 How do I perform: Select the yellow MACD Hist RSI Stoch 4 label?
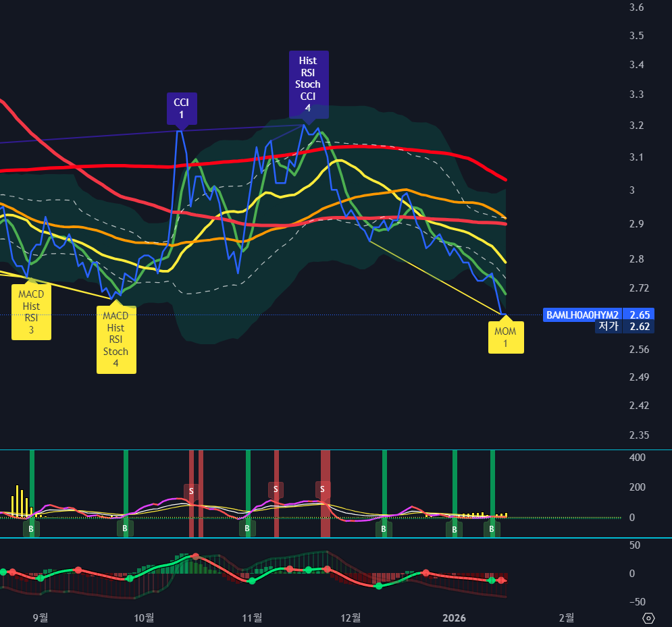click(115, 340)
